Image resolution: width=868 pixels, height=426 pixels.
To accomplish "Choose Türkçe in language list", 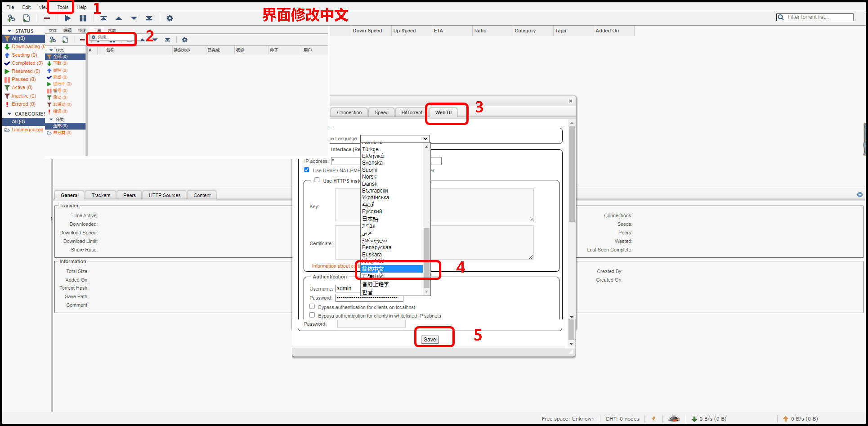I will [x=392, y=149].
